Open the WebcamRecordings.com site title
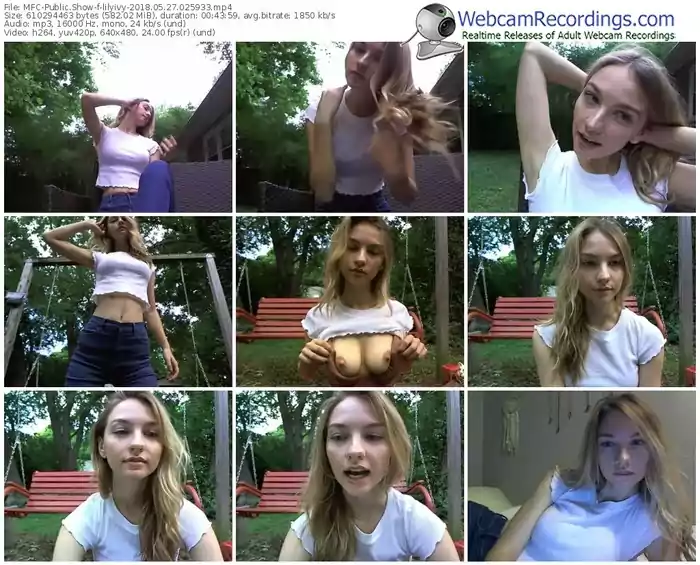This screenshot has width=700, height=565. (566, 19)
